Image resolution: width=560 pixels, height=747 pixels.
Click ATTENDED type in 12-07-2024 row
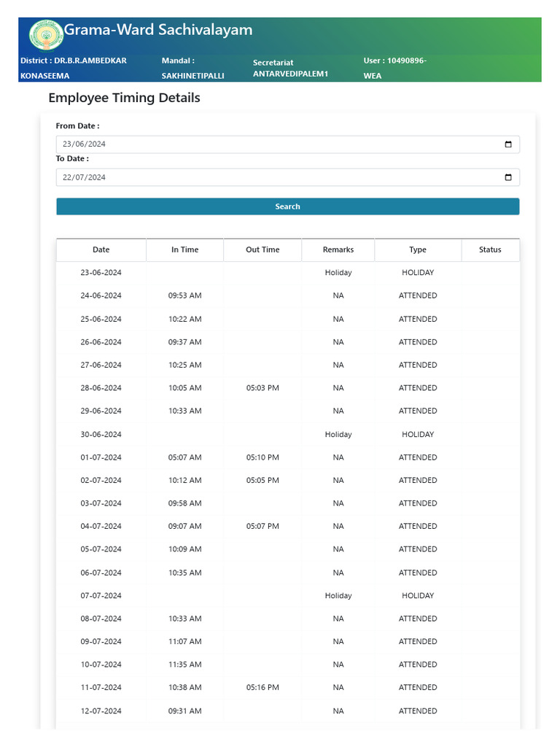point(418,711)
